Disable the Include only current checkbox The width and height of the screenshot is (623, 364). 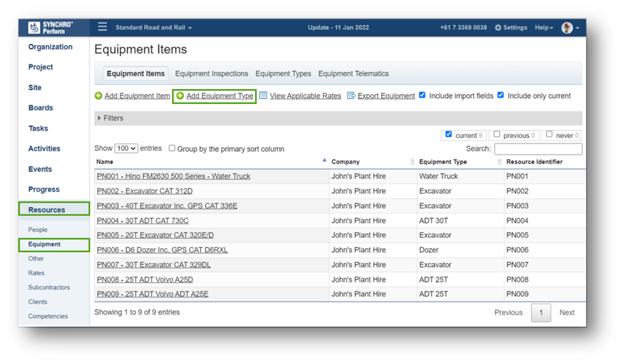501,95
